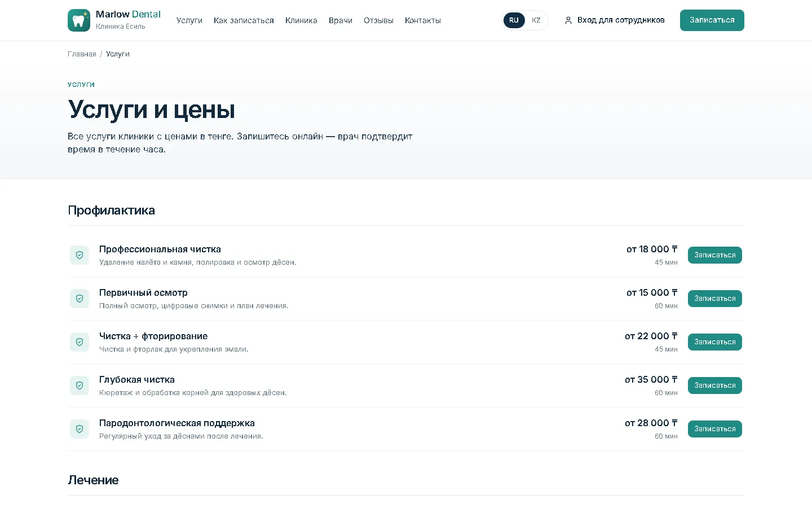Select the Чистка + фторирование service title

click(x=153, y=336)
